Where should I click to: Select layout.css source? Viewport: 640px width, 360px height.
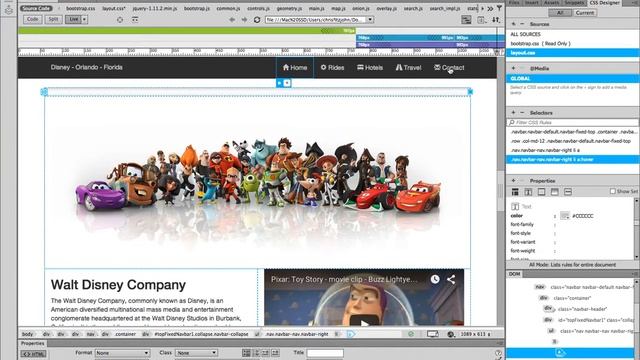click(573, 53)
